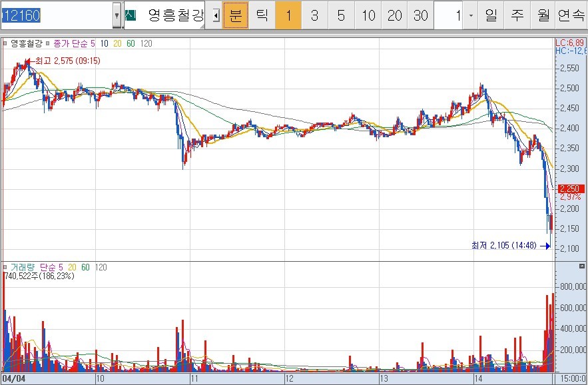This screenshot has height=385, width=588.
Task: Click the green market indicator icon beside 영흥철강
Action: (x=131, y=15)
